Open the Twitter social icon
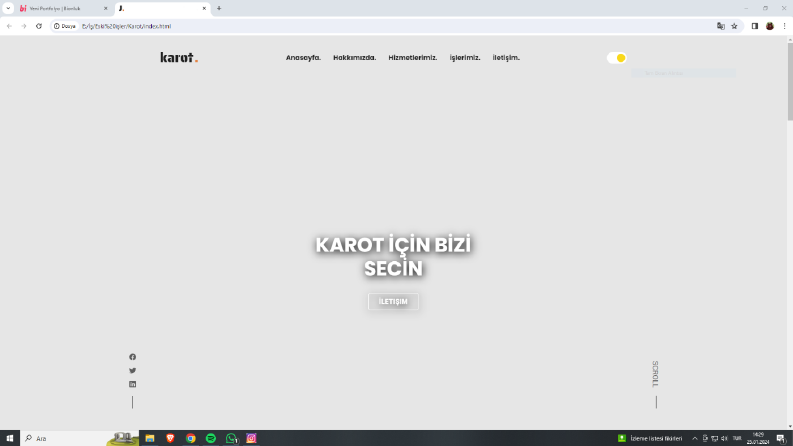Screen dimensions: 793x446 click(x=133, y=371)
